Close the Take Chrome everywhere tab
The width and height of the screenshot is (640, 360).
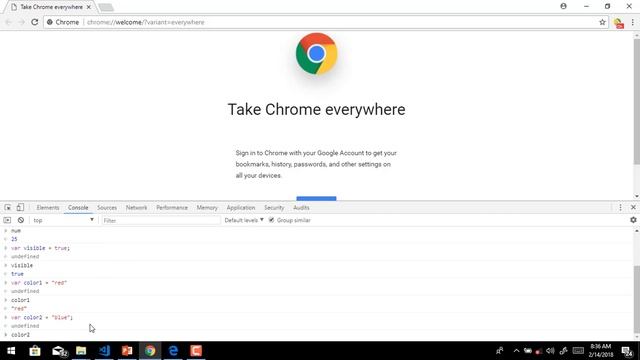coord(89,7)
